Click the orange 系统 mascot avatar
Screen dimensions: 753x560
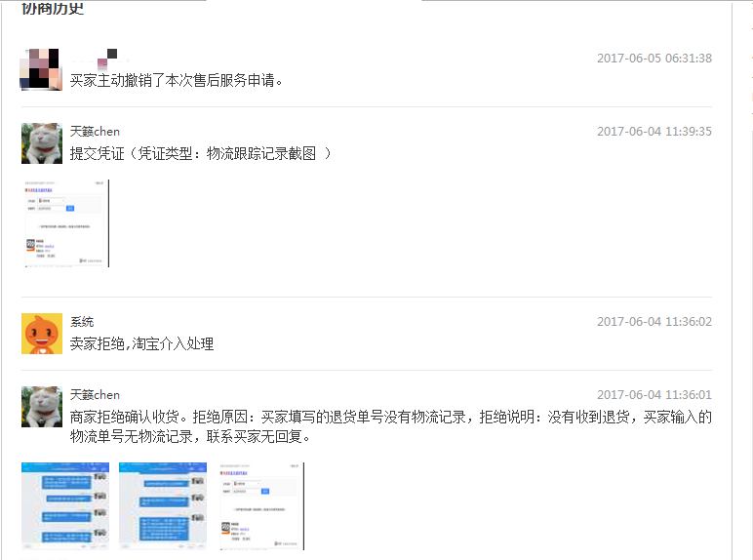42,334
